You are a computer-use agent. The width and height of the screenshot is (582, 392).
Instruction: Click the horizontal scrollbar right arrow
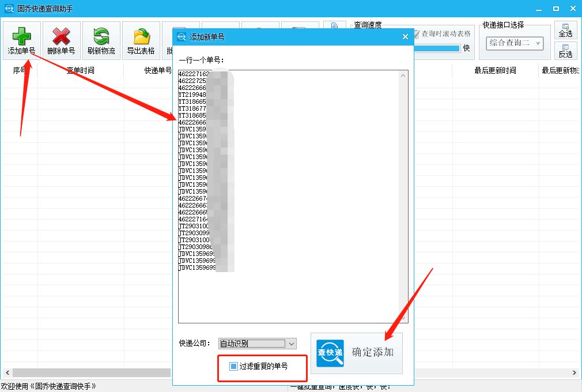(x=574, y=372)
